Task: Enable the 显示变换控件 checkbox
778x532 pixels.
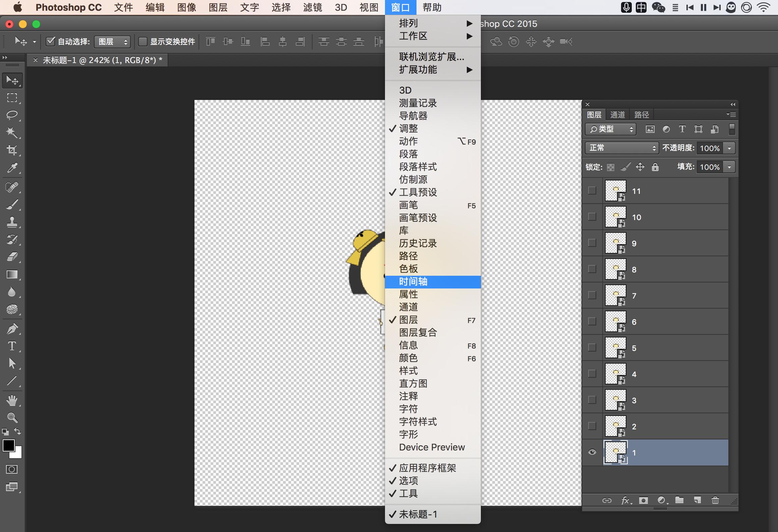Action: coord(143,41)
